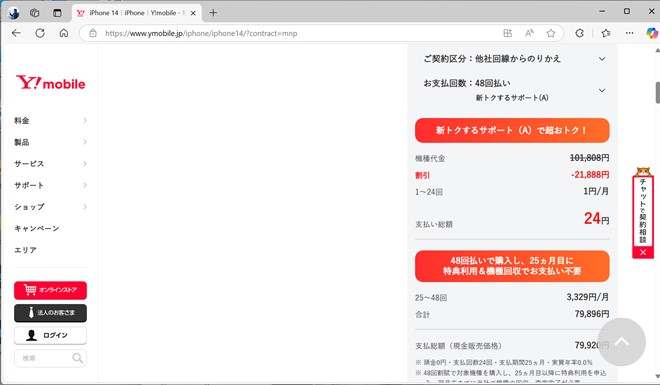Click the ymobile.jp address bar URL

201,33
